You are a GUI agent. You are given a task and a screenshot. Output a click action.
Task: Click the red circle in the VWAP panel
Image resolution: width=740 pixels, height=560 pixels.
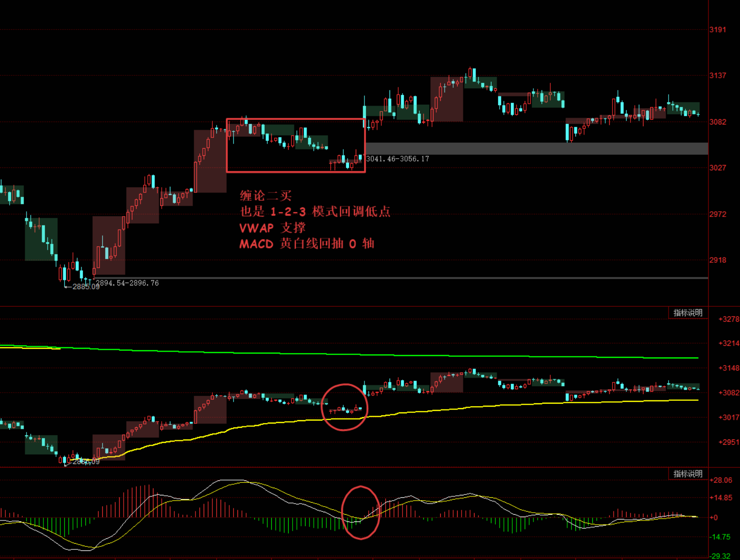click(x=344, y=385)
